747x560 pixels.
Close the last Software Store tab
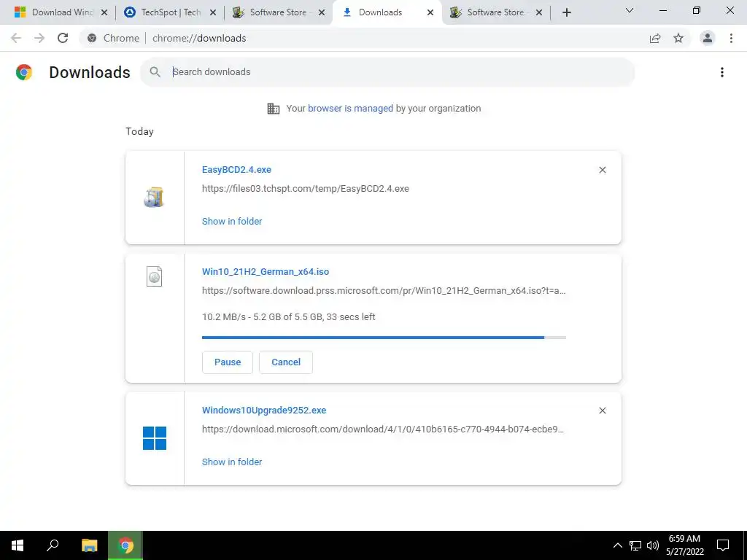click(539, 12)
